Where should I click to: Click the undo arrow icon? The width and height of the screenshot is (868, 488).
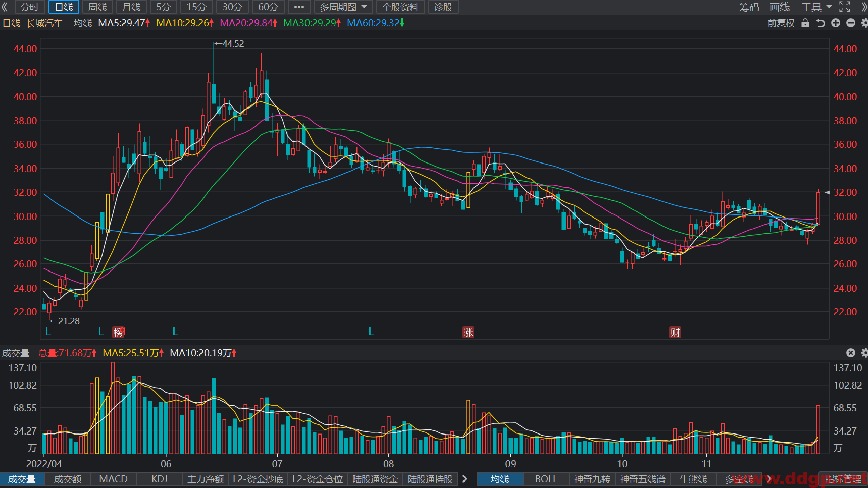tap(821, 23)
